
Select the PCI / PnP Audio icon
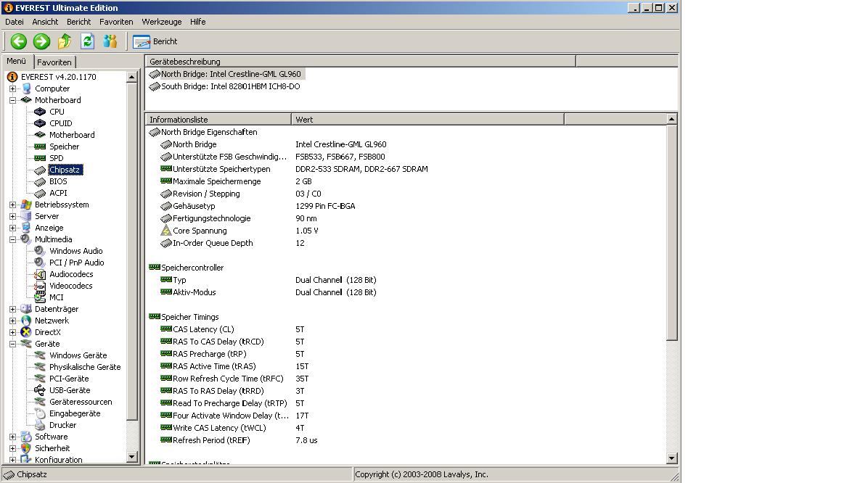pos(40,263)
